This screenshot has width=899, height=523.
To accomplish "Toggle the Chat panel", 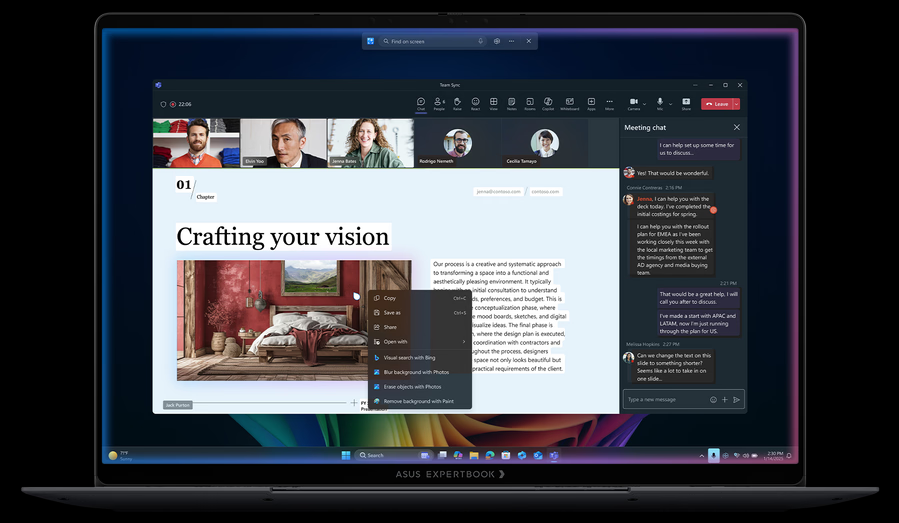I will [x=421, y=102].
